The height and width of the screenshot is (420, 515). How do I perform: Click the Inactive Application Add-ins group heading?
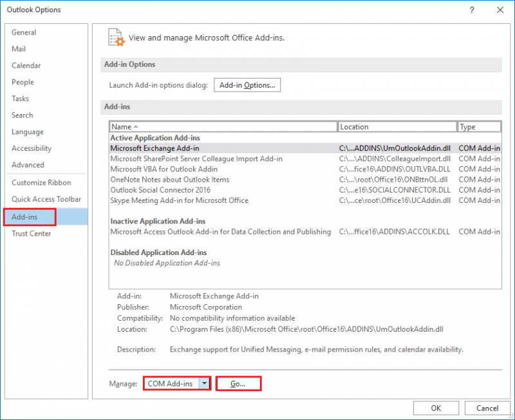[x=158, y=221]
